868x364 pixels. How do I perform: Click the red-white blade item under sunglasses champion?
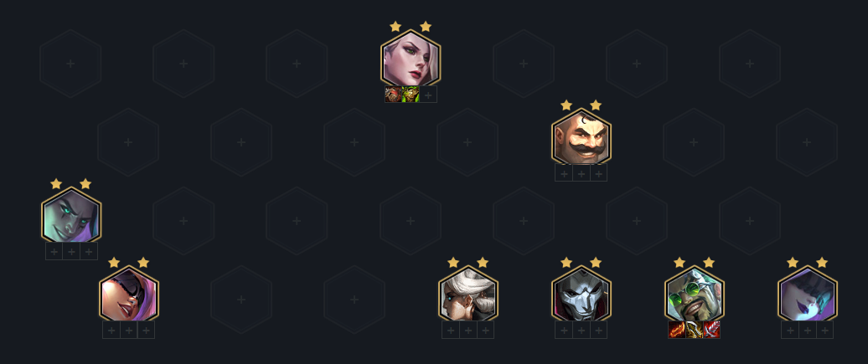pos(711,330)
